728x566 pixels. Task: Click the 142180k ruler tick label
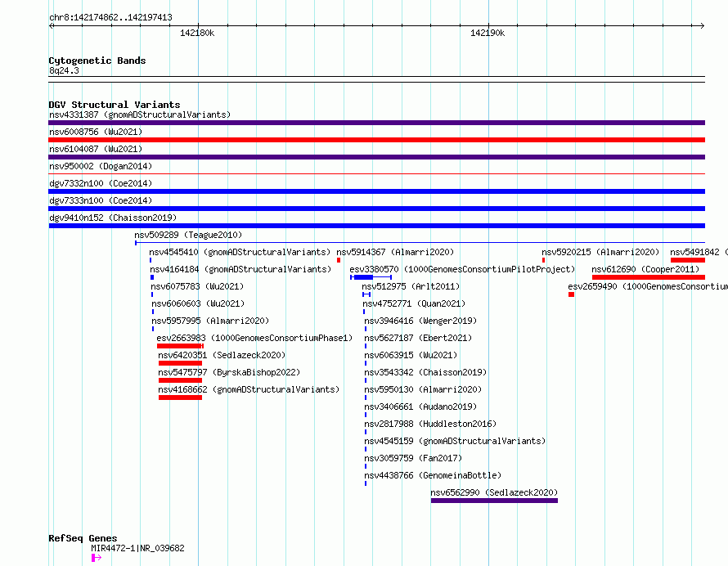point(197,33)
